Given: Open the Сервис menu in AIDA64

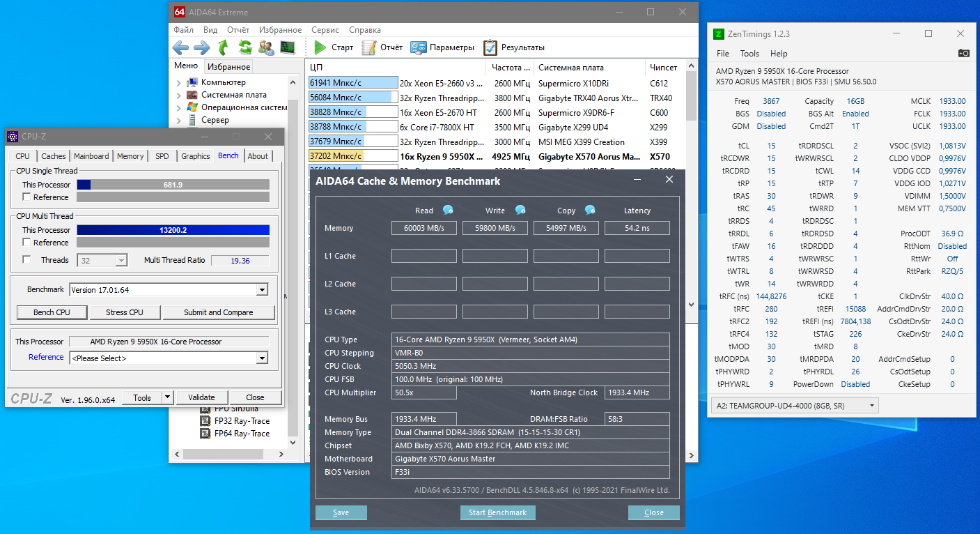Looking at the screenshot, I should point(325,30).
